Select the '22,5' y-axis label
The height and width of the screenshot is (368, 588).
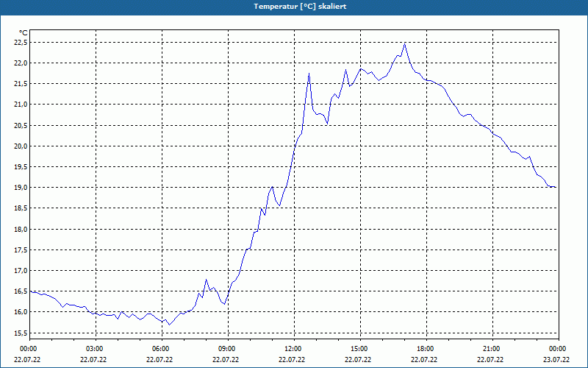pyautogui.click(x=21, y=43)
